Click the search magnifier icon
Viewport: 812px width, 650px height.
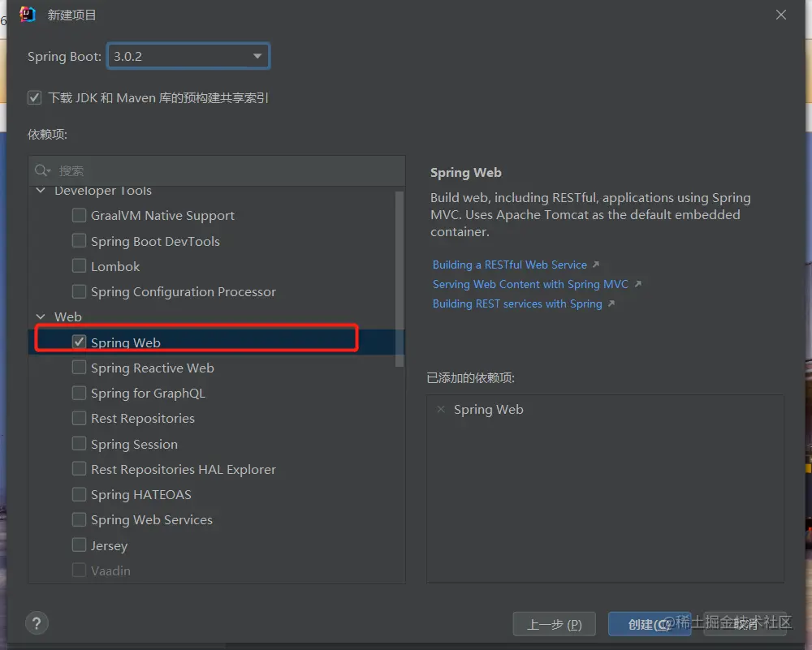42,170
